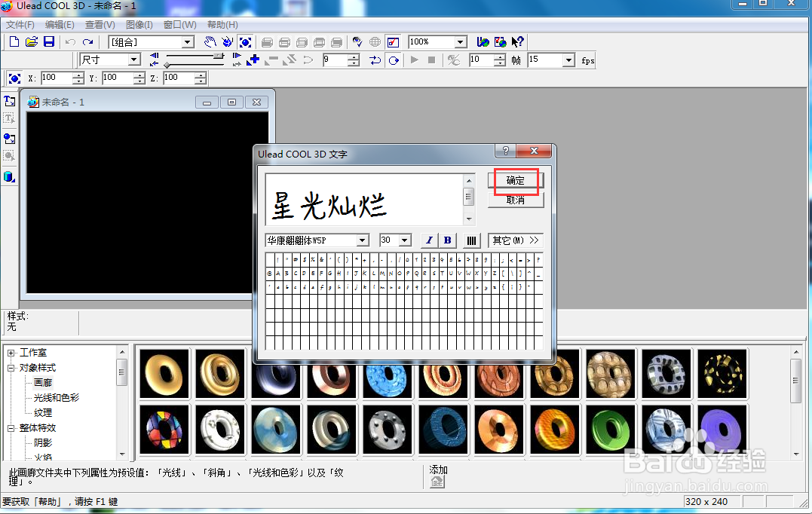
Task: Open the 图像(I) menu
Action: 139,25
